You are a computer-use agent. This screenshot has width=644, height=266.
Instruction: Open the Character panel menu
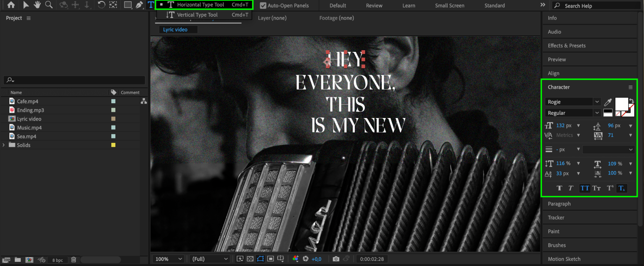pyautogui.click(x=630, y=87)
